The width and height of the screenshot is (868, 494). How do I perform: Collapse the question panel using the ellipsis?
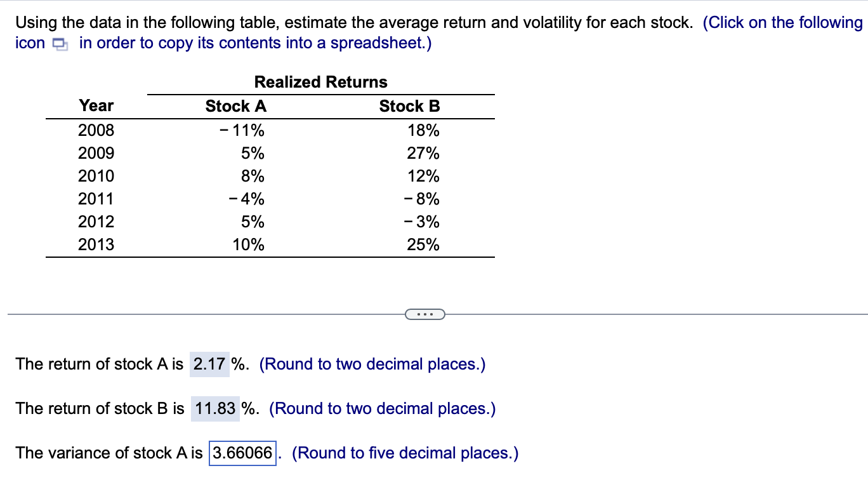425,314
